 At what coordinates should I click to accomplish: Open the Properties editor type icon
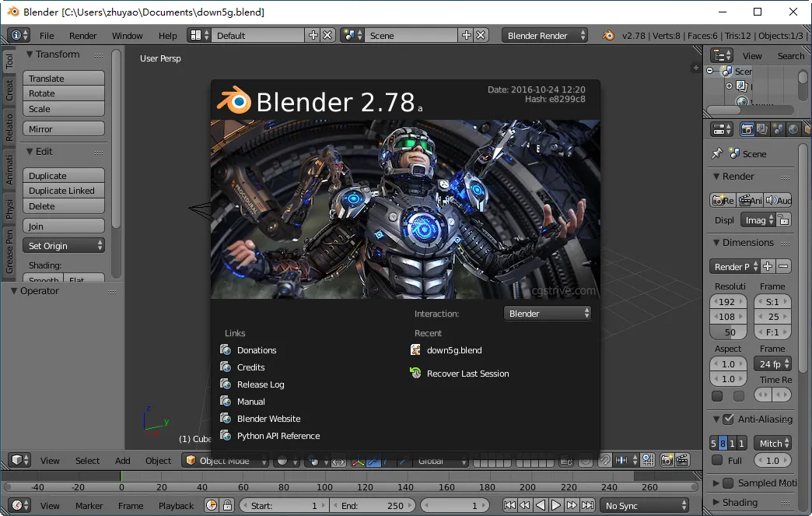click(x=721, y=129)
